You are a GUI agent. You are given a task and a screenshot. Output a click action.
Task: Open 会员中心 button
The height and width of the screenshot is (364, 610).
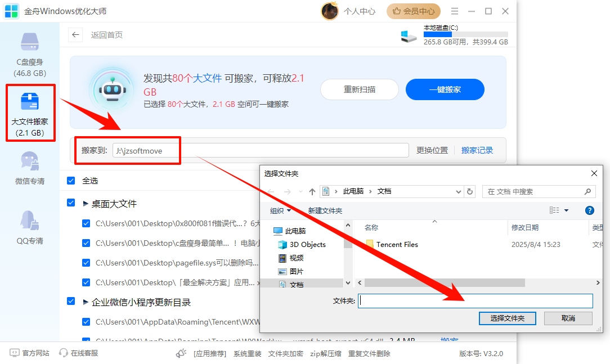pos(414,11)
